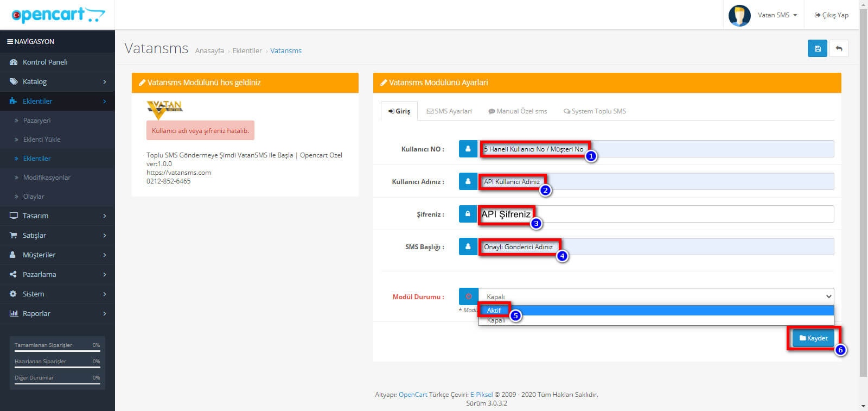Click the Pazarlama share icon
Image resolution: width=868 pixels, height=411 pixels.
pyautogui.click(x=13, y=274)
